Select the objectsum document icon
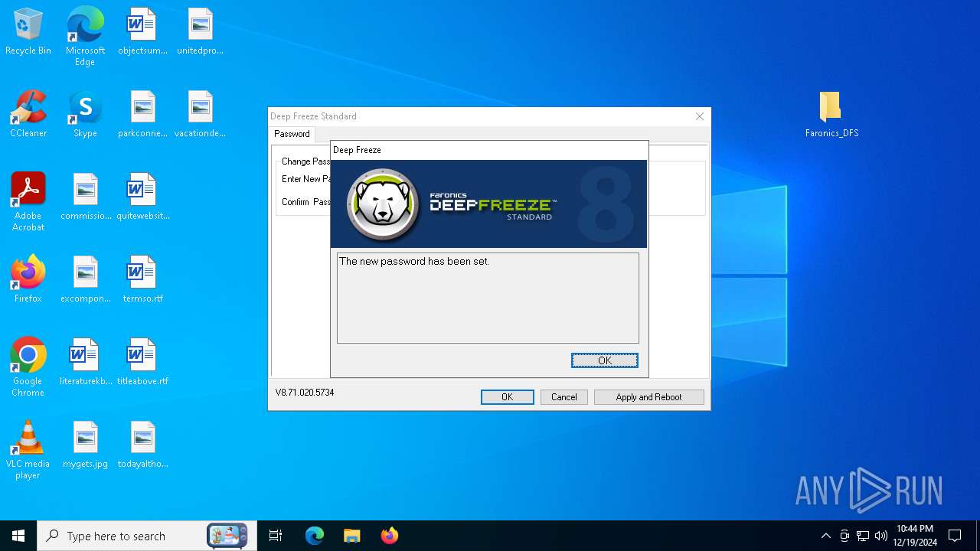Image resolution: width=980 pixels, height=551 pixels. pyautogui.click(x=142, y=32)
